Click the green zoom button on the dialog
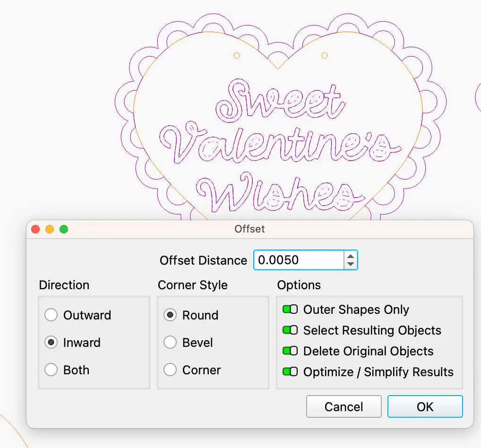 (64, 229)
